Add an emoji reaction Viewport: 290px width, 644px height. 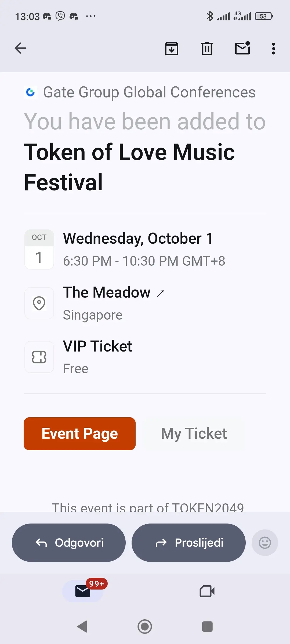(x=265, y=543)
